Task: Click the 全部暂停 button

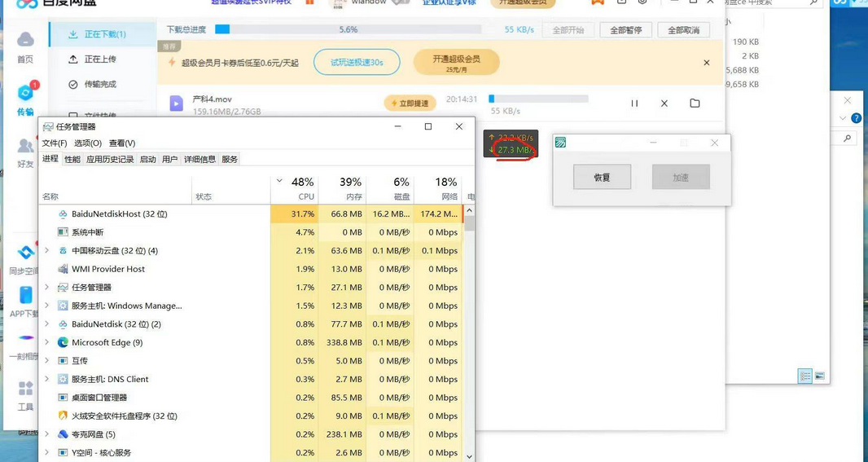Action: tap(625, 30)
